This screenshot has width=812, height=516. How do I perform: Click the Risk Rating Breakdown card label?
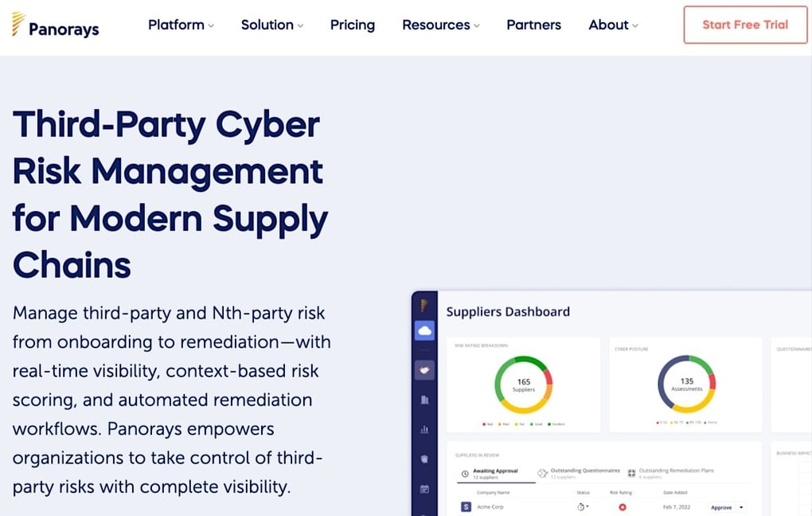coord(481,346)
